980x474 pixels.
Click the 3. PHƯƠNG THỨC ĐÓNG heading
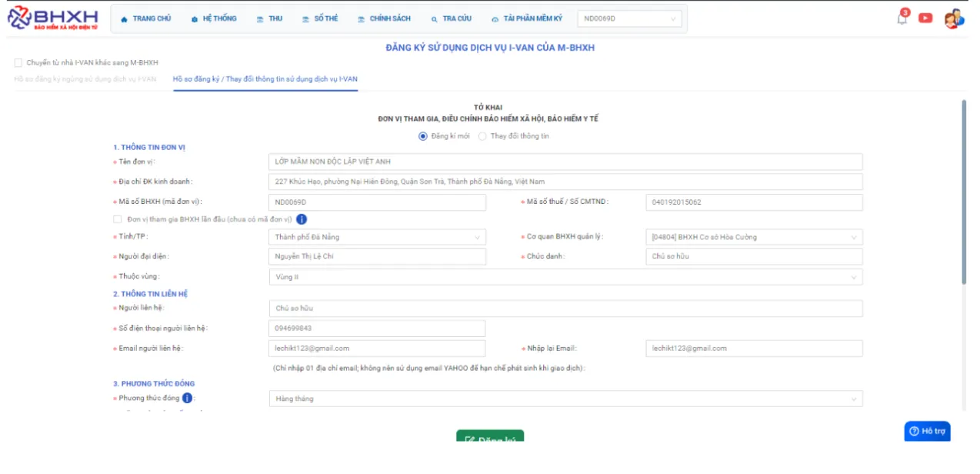coord(154,383)
